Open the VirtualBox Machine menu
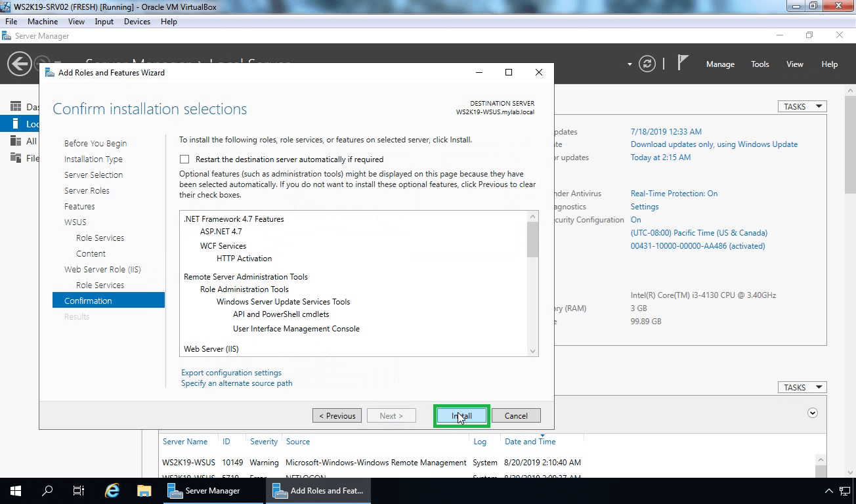The image size is (856, 504). tap(43, 22)
